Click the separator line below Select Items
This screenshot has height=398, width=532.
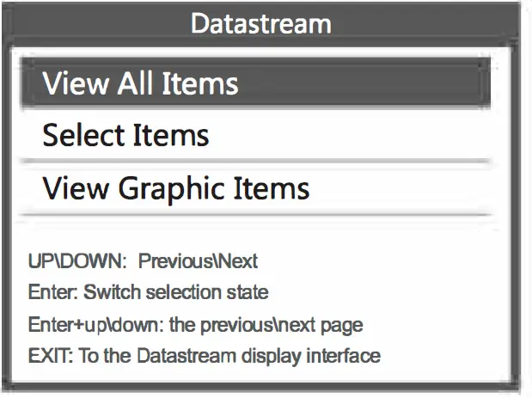[255, 161]
